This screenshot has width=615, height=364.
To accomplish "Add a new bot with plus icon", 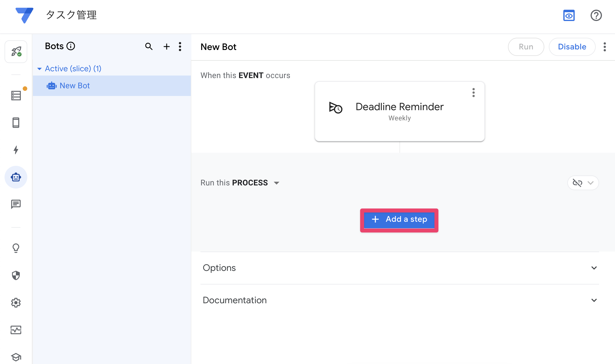I will [167, 47].
